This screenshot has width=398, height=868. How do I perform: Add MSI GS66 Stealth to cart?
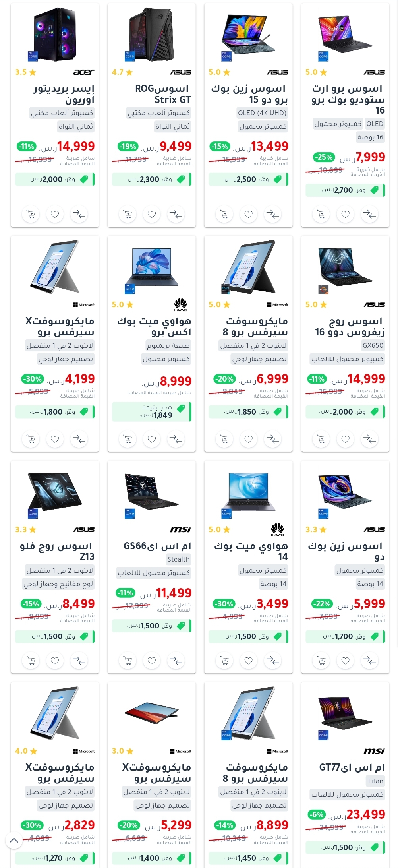[128, 661]
